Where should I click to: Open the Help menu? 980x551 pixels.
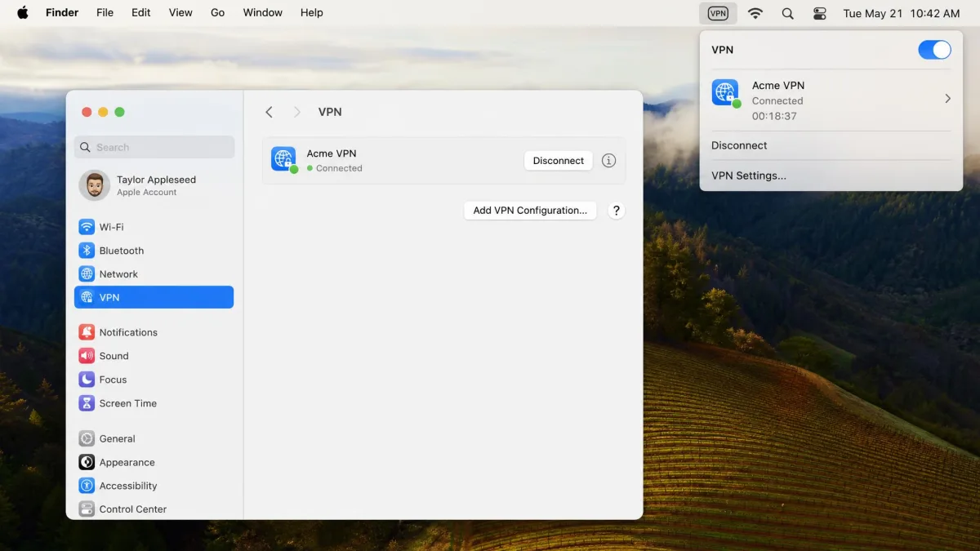click(312, 13)
